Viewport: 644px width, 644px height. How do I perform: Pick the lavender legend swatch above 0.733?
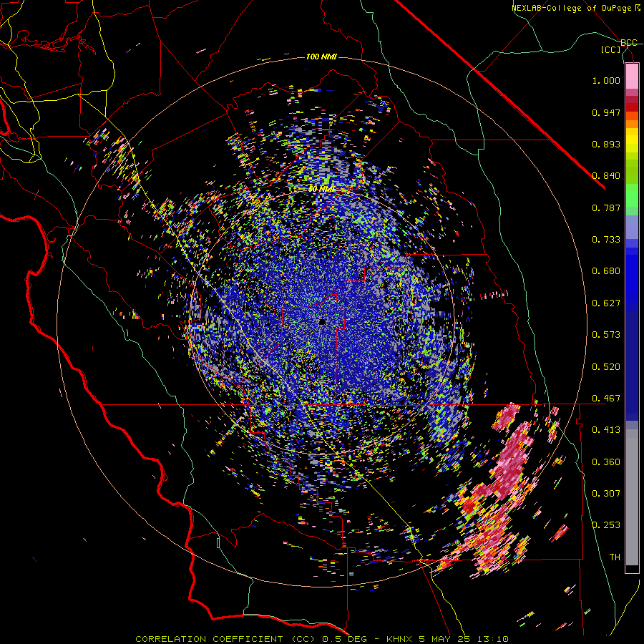click(x=632, y=227)
